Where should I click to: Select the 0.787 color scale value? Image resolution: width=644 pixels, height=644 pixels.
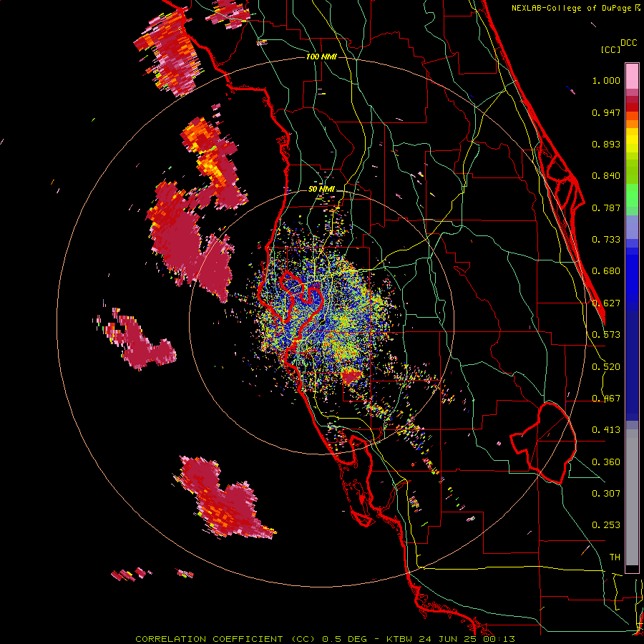pos(606,208)
